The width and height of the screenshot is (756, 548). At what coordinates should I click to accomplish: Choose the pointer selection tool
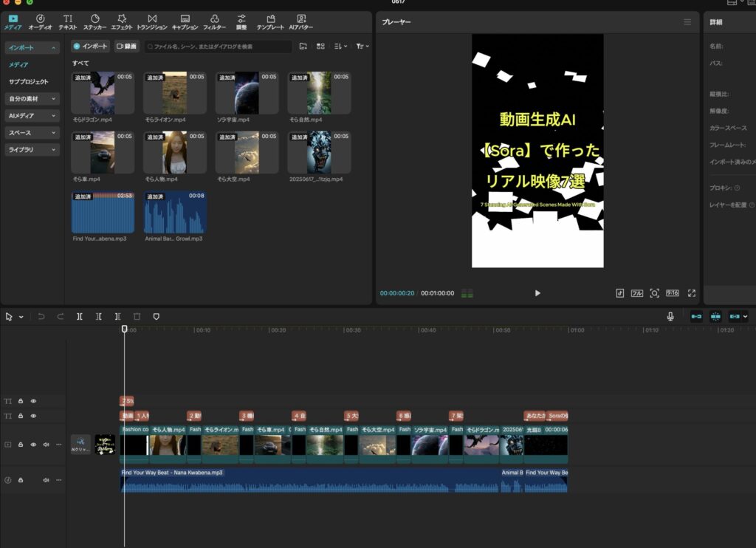(x=9, y=317)
